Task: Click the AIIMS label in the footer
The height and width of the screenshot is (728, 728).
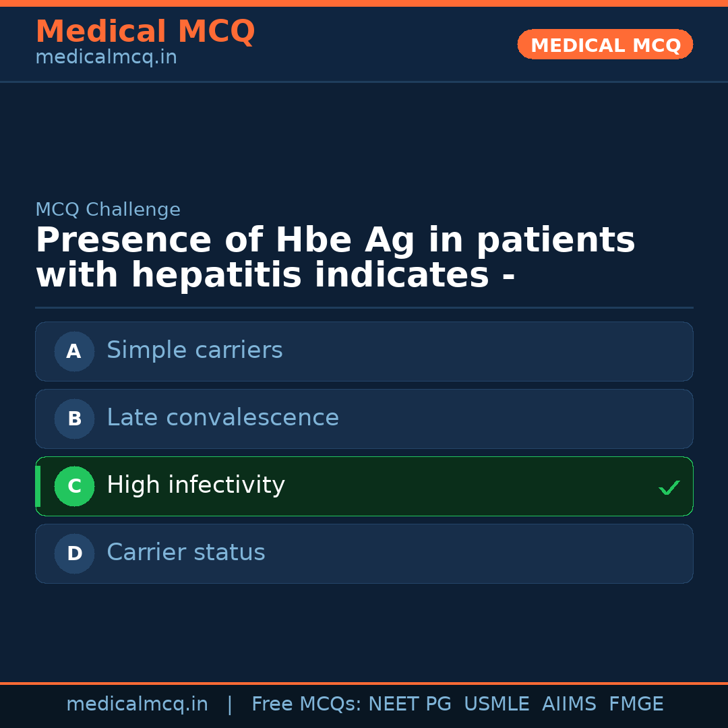Action: [x=570, y=703]
